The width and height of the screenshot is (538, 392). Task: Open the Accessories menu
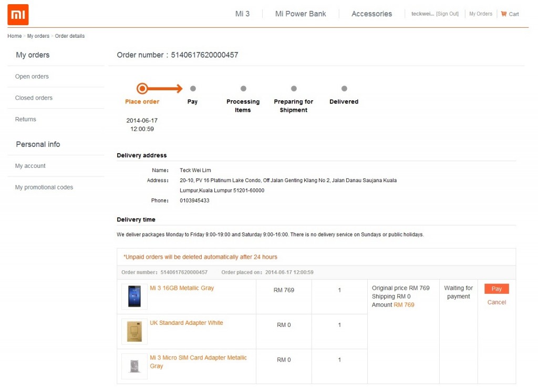[371, 14]
